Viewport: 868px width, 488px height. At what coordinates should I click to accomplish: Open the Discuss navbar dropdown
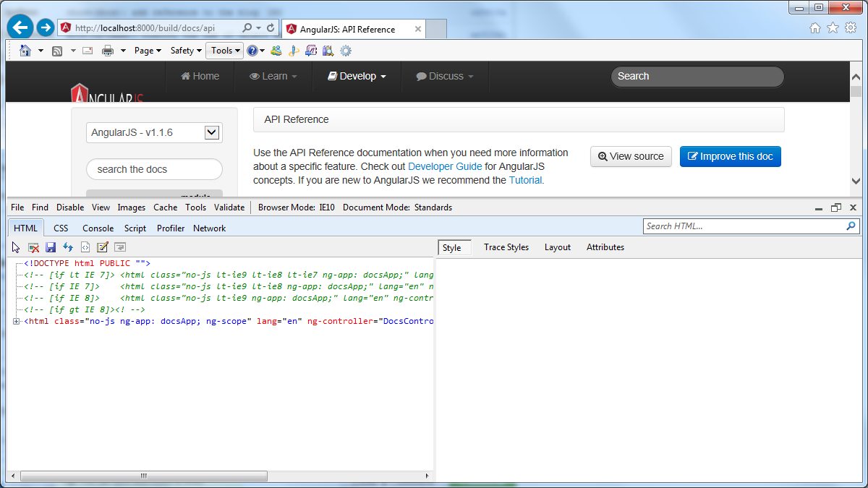pos(445,76)
